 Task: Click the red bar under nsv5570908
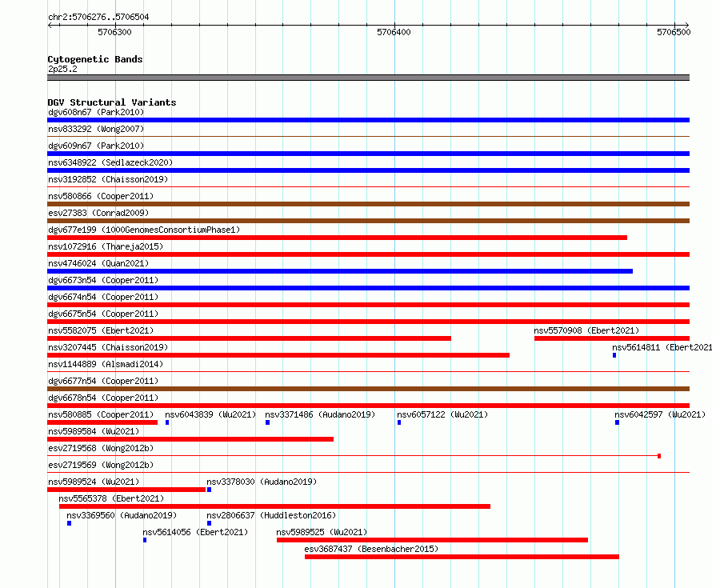[612, 338]
